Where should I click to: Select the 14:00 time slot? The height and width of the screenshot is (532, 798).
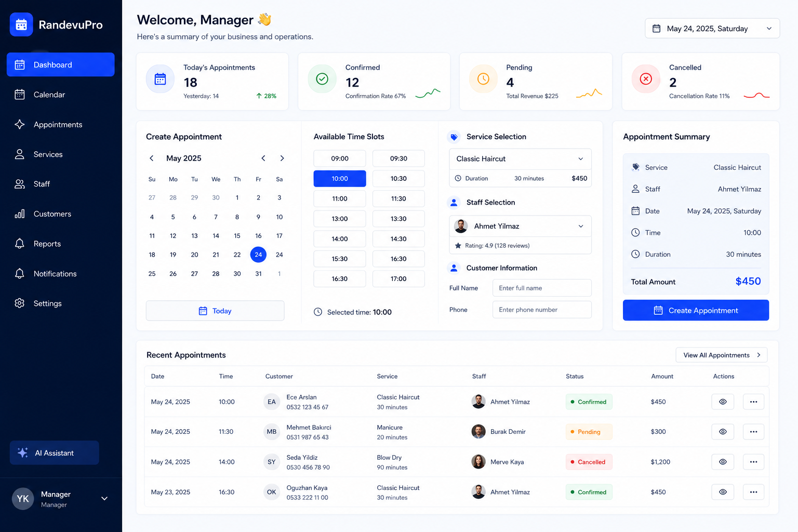[x=340, y=239]
